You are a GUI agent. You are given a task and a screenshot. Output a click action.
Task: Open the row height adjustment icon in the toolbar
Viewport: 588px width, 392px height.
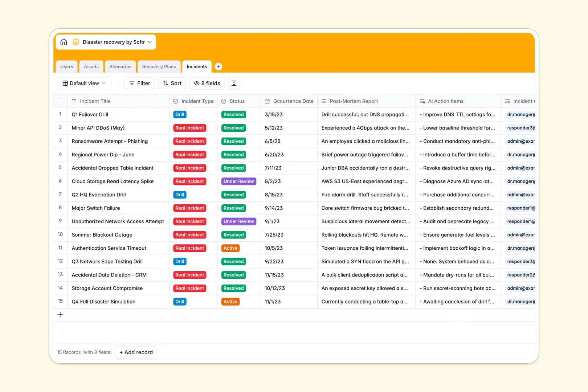coord(234,83)
